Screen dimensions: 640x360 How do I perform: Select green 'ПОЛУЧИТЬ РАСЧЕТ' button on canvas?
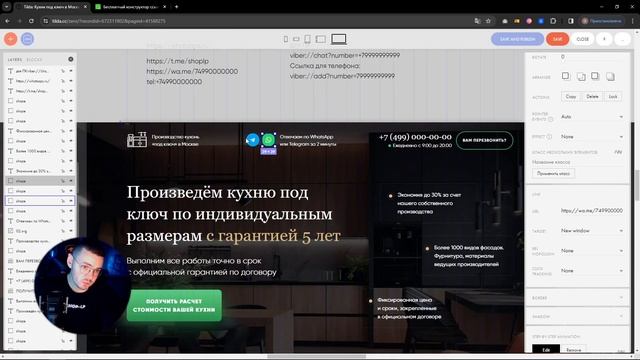click(x=174, y=305)
